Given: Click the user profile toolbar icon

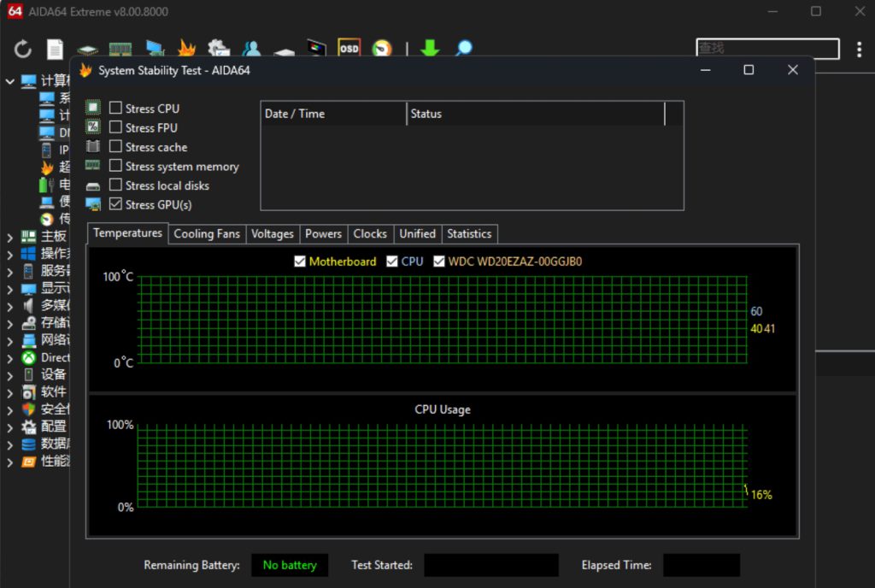Looking at the screenshot, I should click(251, 49).
